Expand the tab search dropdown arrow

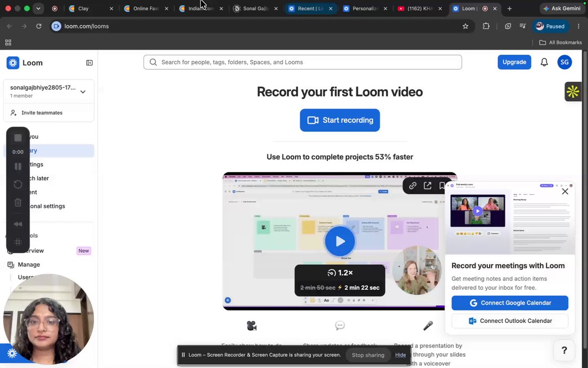click(x=38, y=8)
